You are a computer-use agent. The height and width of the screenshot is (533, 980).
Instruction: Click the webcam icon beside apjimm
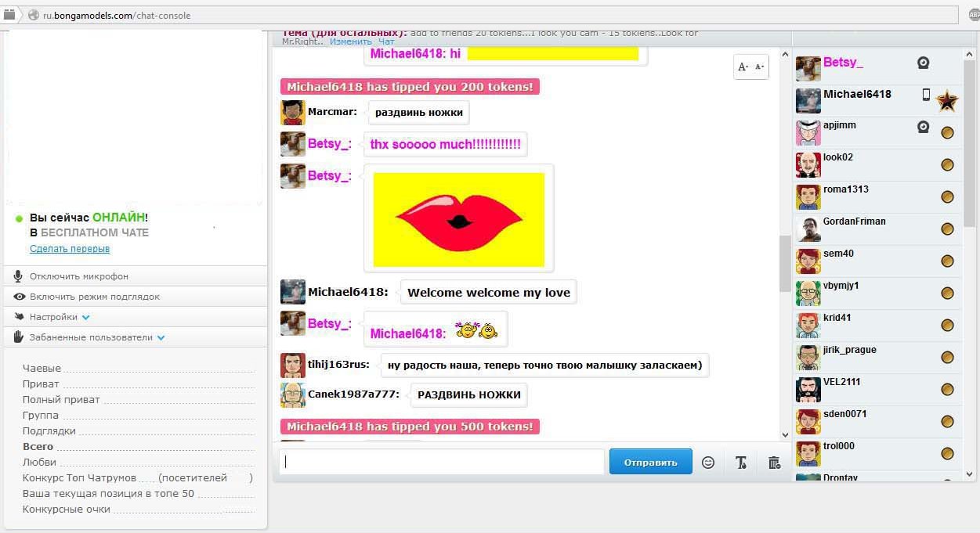click(x=923, y=126)
